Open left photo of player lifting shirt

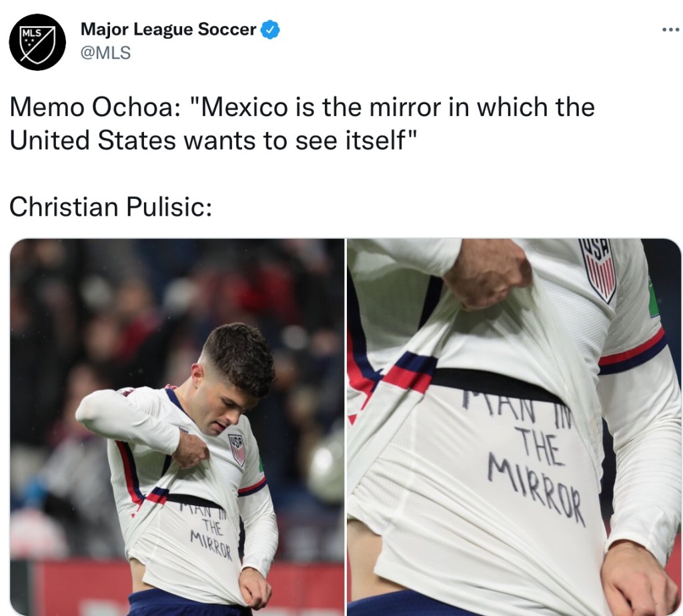click(177, 427)
